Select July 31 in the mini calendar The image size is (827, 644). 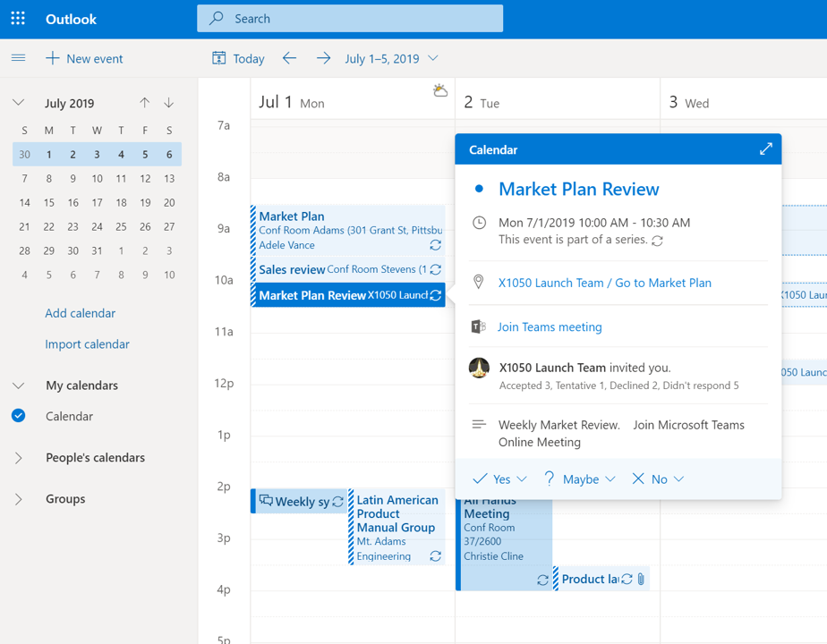tap(97, 250)
